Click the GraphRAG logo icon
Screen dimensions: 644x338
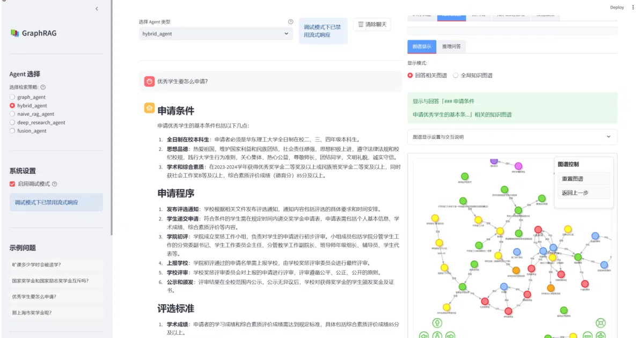pyautogui.click(x=14, y=33)
